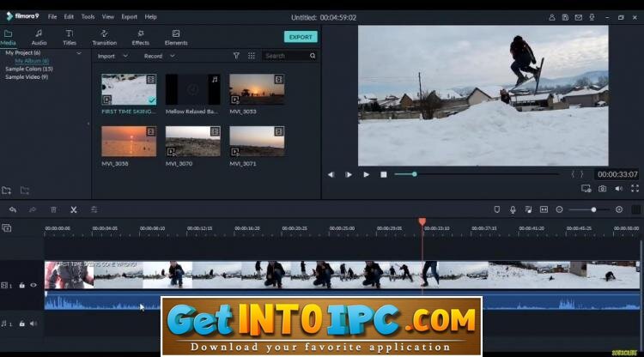Click the add new folder icon
Image resolution: width=644 pixels, height=357 pixels.
[6, 191]
